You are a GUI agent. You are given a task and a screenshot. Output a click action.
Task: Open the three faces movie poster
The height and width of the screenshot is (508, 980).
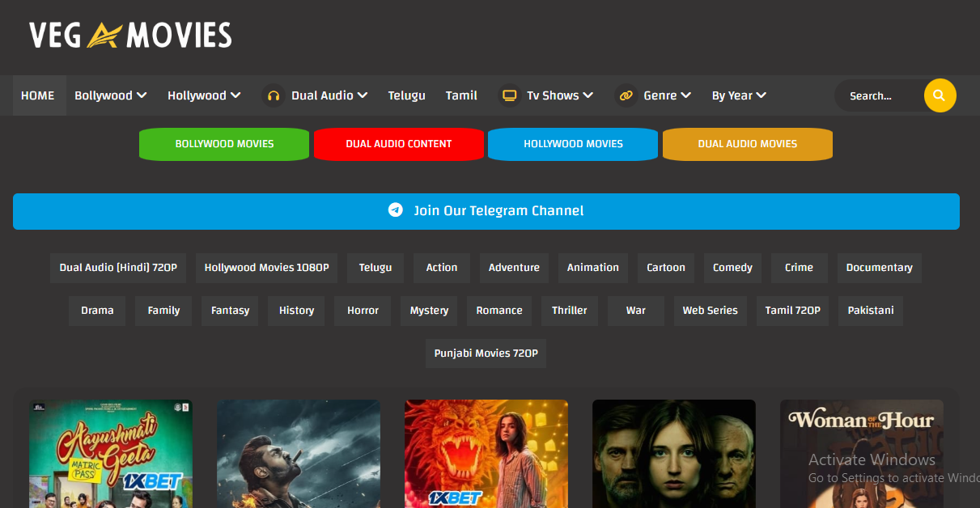coord(674,454)
